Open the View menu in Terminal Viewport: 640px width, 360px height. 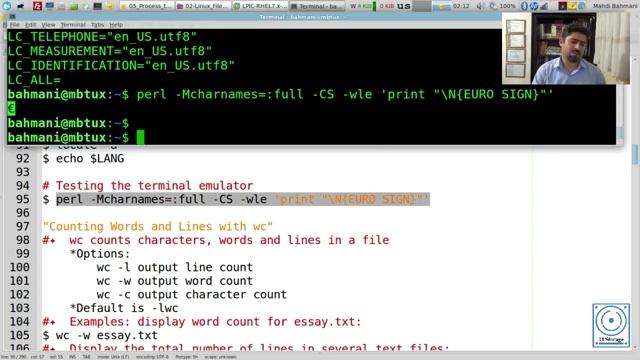tap(48, 25)
